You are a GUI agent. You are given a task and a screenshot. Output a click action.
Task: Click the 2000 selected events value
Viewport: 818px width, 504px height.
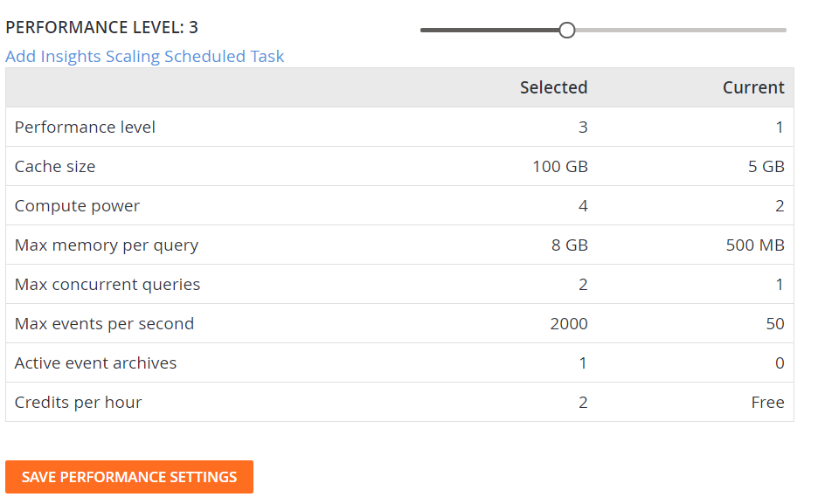(569, 323)
